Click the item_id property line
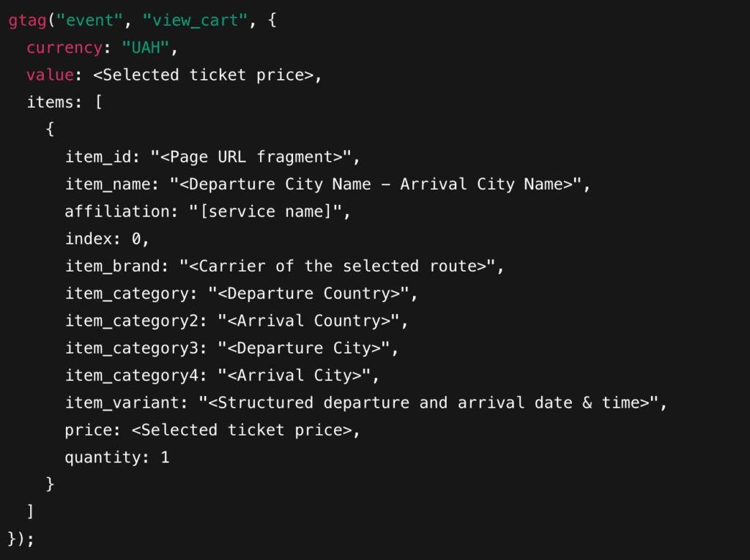 (x=212, y=157)
